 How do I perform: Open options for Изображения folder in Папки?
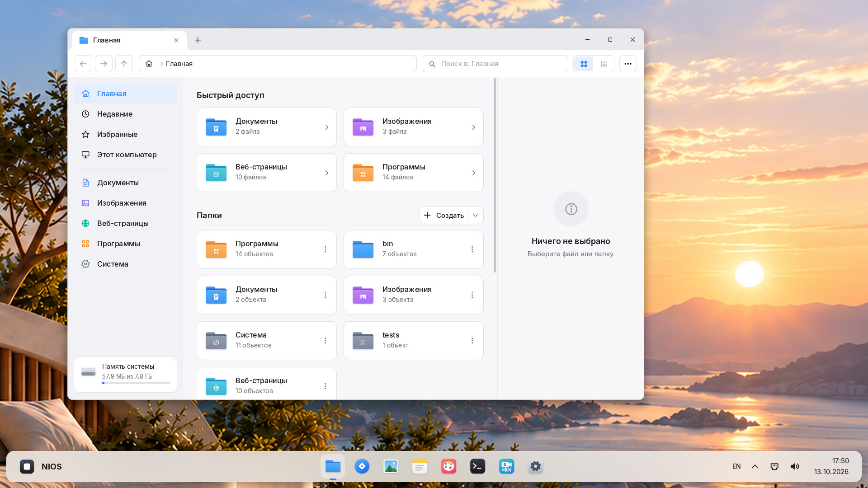[472, 295]
